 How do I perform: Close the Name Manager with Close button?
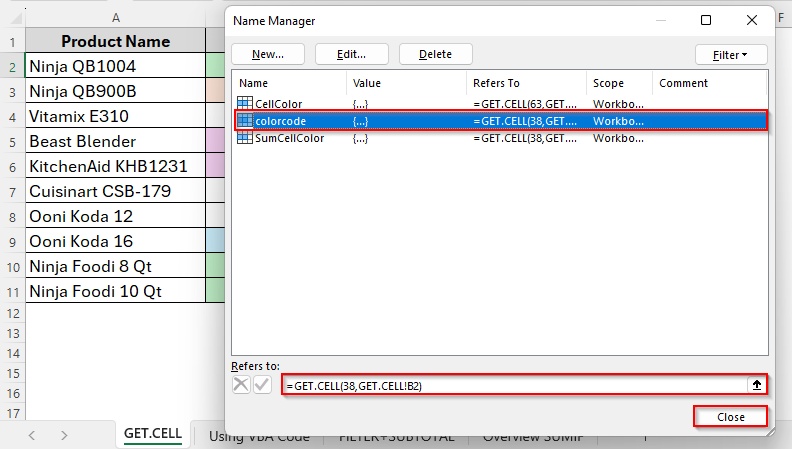(x=730, y=417)
